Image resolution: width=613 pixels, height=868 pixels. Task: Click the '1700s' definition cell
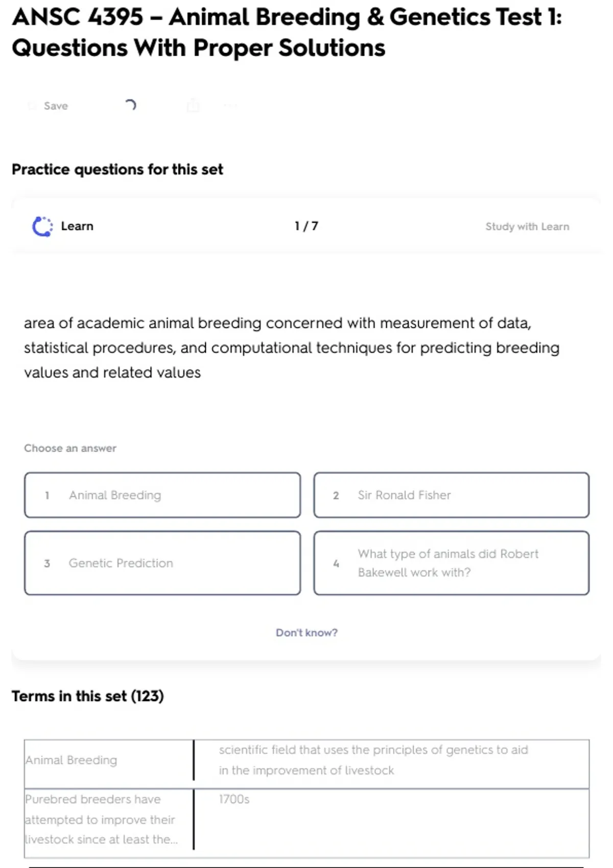(x=234, y=800)
